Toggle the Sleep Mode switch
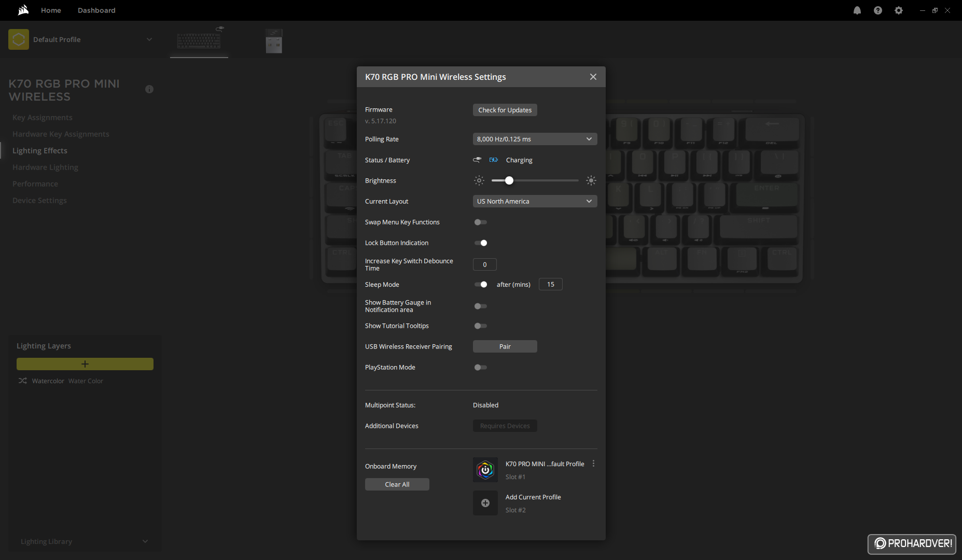 coord(481,284)
